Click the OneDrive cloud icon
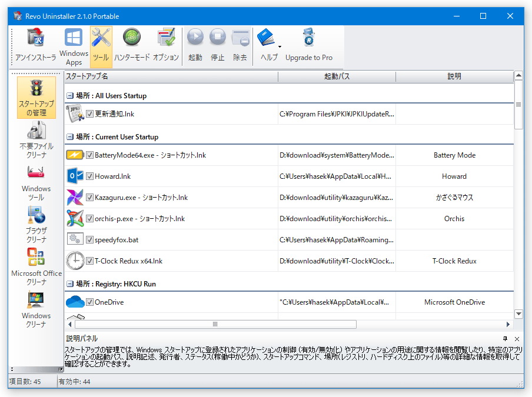The height and width of the screenshot is (397, 532). (x=75, y=301)
